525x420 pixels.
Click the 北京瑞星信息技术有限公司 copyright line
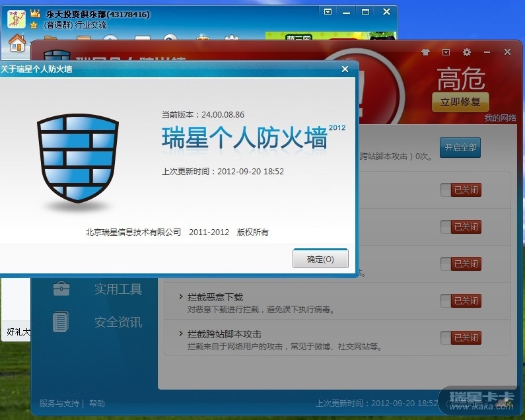pyautogui.click(x=177, y=232)
